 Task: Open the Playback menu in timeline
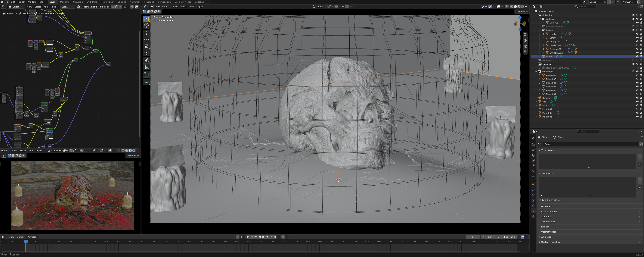33,237
